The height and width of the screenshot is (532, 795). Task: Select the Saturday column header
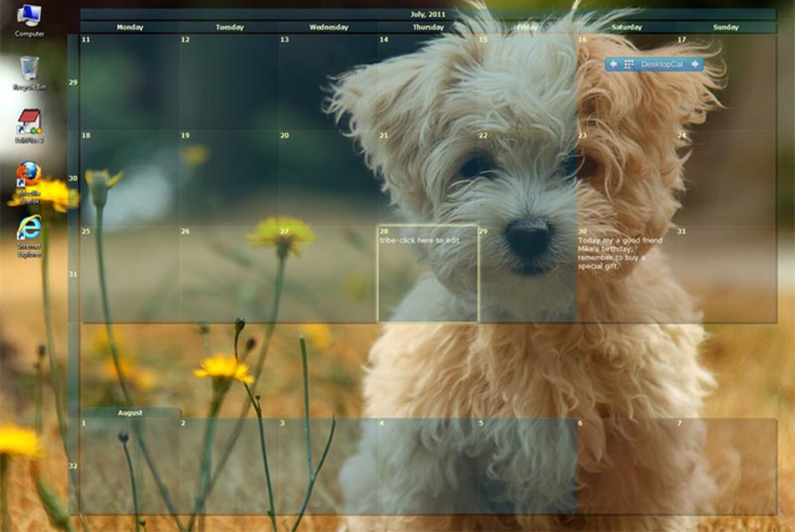pyautogui.click(x=628, y=26)
